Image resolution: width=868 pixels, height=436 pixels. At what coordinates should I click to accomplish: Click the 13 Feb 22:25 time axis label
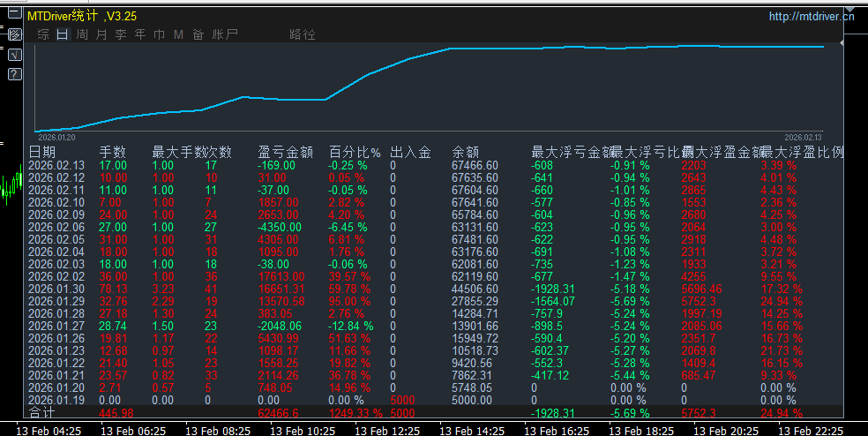coord(811,431)
